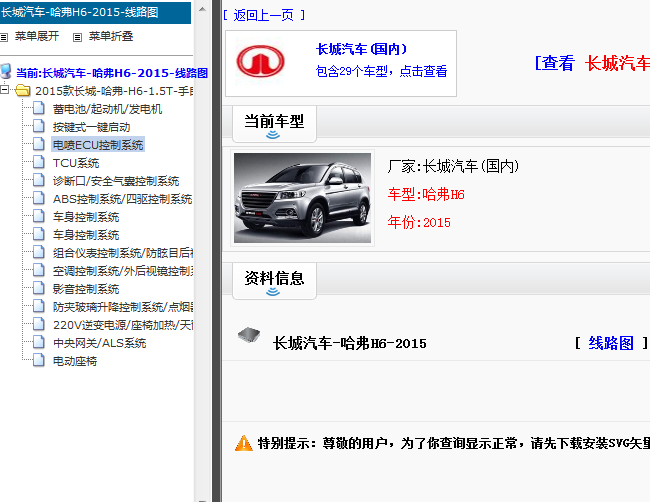The width and height of the screenshot is (650, 502).
Task: Click the folder icon of 2015款长城-哈弗-H6-1.5T
Action: tap(22, 90)
